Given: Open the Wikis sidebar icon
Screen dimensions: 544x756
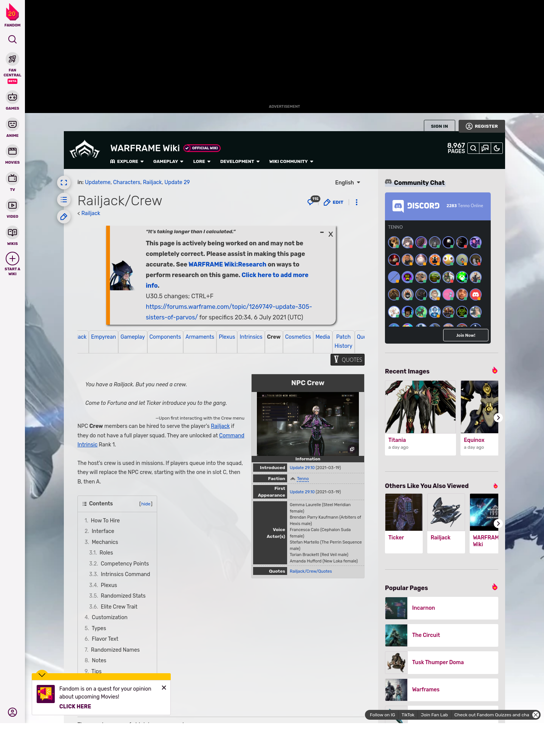Looking at the screenshot, I should (x=12, y=232).
